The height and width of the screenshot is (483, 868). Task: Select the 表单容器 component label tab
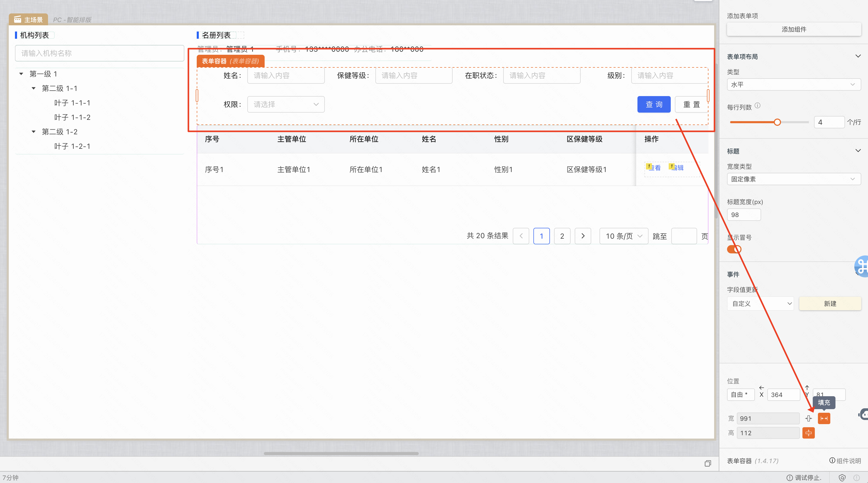pos(231,61)
